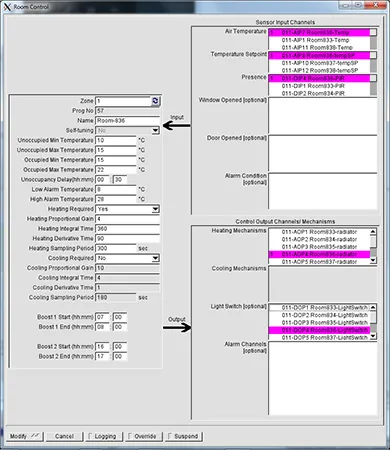The height and width of the screenshot is (450, 390).
Task: Select 011-AOP3 Room835-radiator heating mechanism
Action: (319, 247)
